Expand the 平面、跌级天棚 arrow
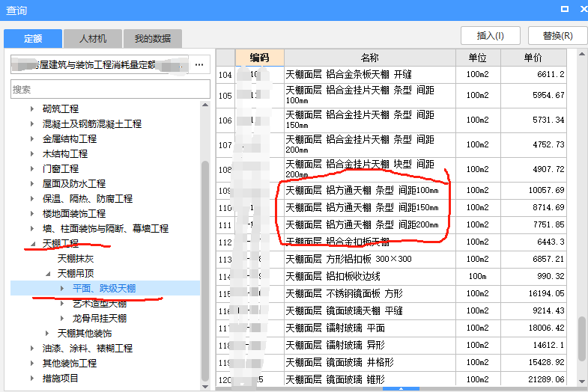 (x=62, y=288)
